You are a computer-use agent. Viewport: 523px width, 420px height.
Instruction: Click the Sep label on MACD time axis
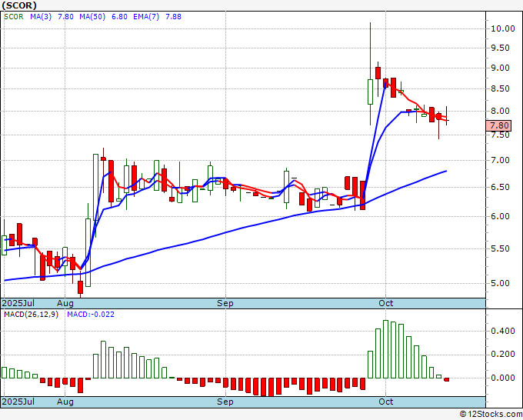tap(225, 402)
